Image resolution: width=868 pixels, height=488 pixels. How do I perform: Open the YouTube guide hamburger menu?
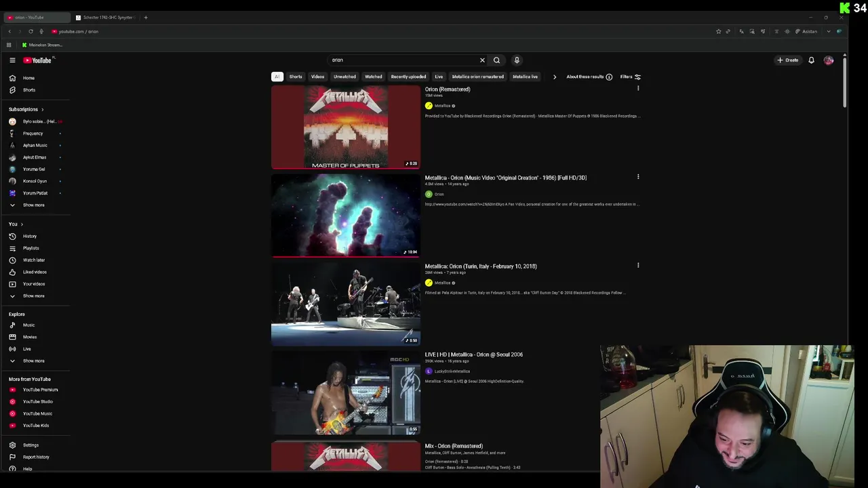[x=12, y=60]
